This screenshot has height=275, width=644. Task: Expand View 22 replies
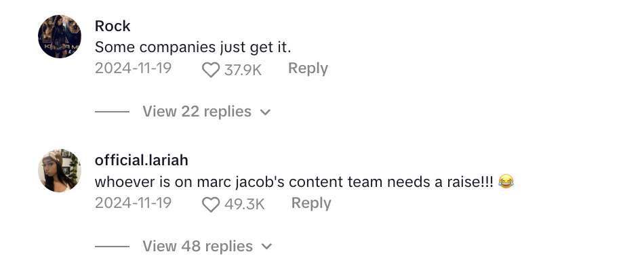point(197,111)
